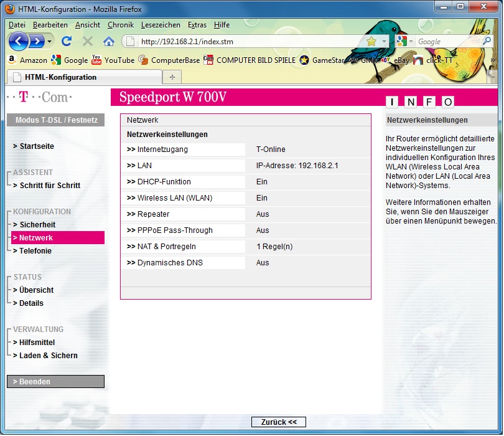
Task: Open Dynamisches DNS settings
Action: click(x=183, y=263)
